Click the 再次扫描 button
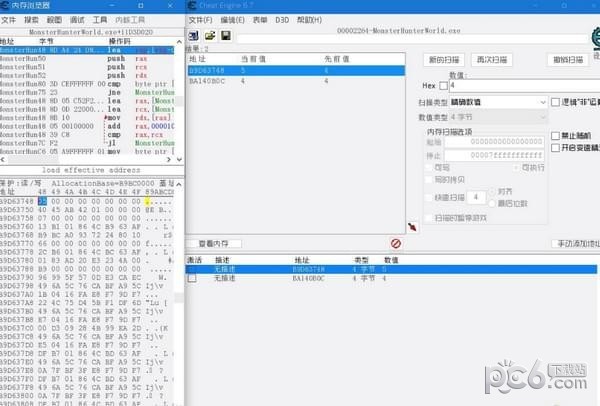The width and height of the screenshot is (600, 406). (492, 60)
